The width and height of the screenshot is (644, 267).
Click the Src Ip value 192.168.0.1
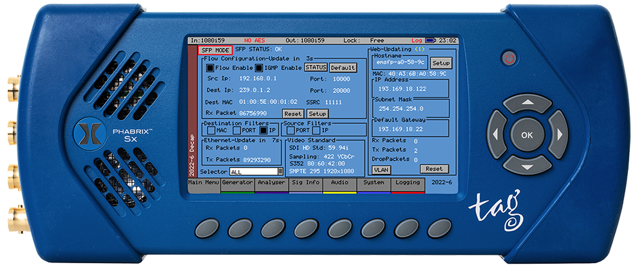point(257,78)
